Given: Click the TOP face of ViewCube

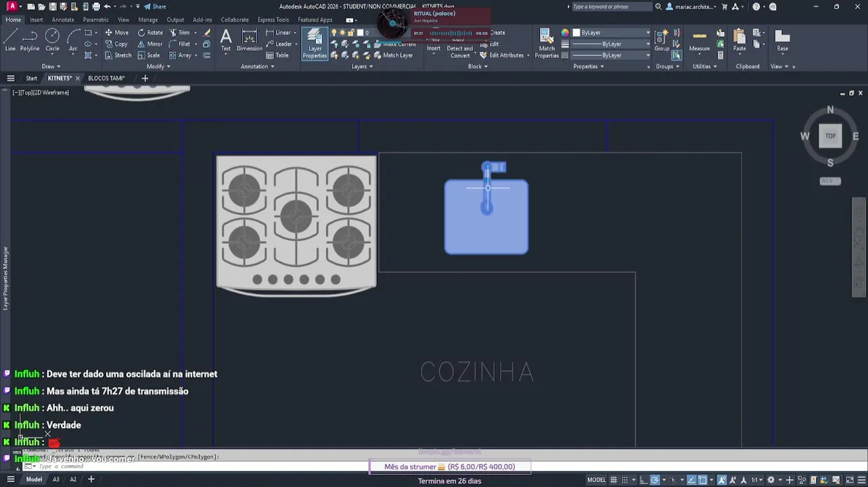Looking at the screenshot, I should click(x=830, y=136).
